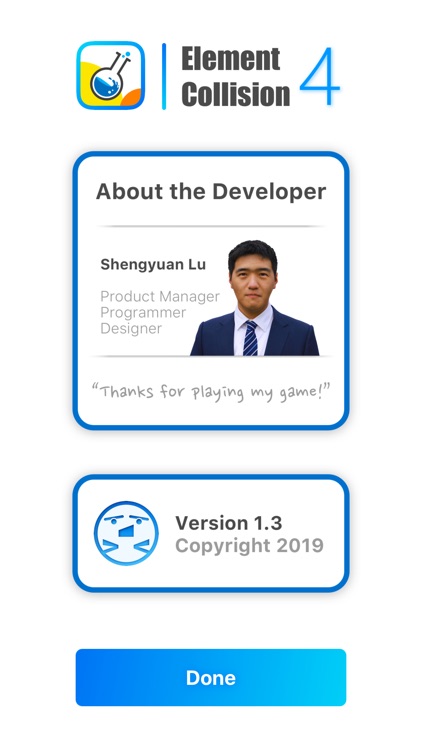
Task: Click the Designer role line
Action: (x=131, y=328)
